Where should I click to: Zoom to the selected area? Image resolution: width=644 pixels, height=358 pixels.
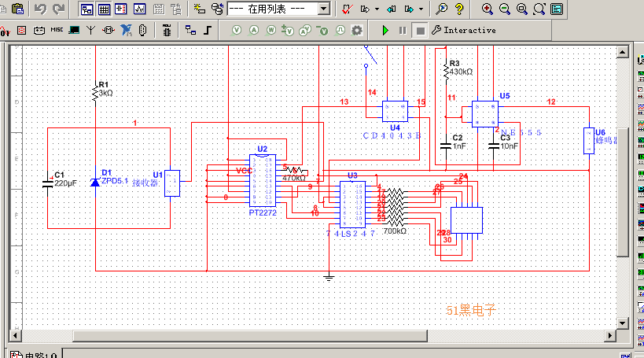click(x=522, y=9)
